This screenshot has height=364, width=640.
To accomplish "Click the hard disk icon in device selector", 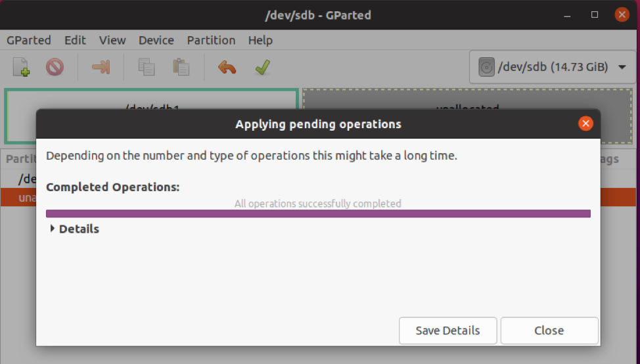I will (486, 67).
